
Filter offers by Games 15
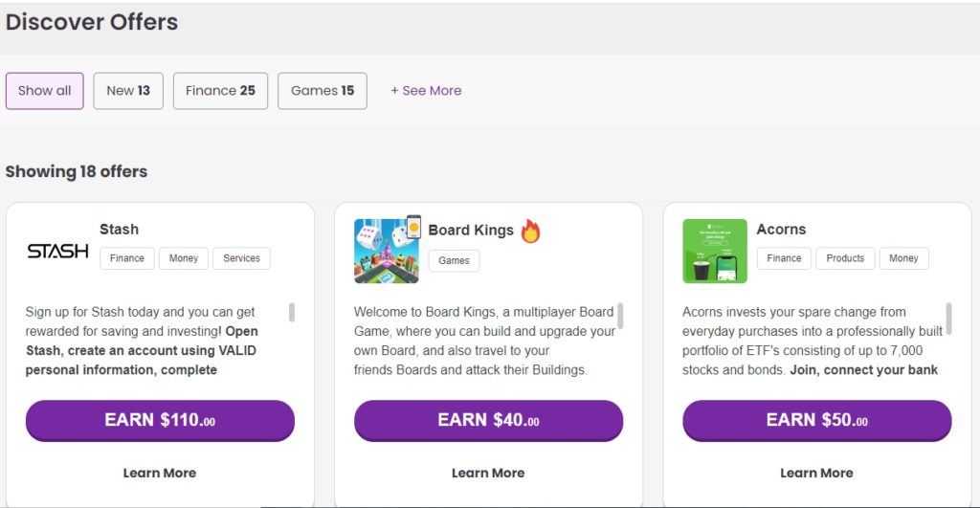pos(322,91)
